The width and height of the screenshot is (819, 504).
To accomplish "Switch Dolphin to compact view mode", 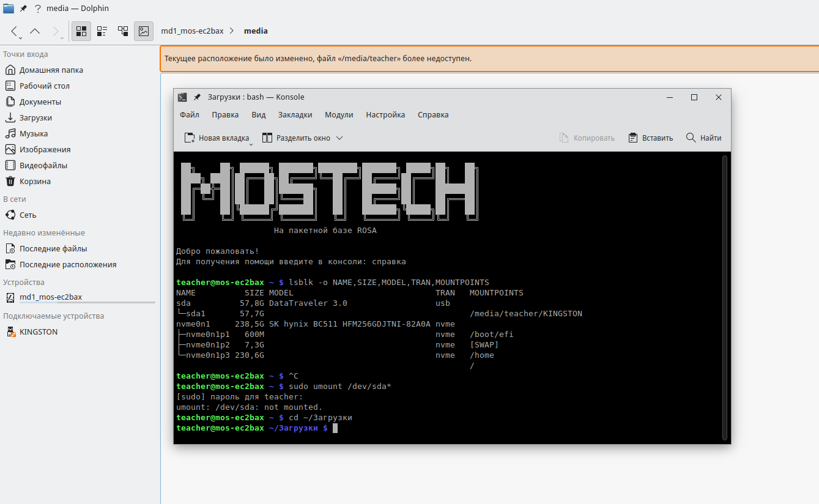I will pyautogui.click(x=102, y=31).
